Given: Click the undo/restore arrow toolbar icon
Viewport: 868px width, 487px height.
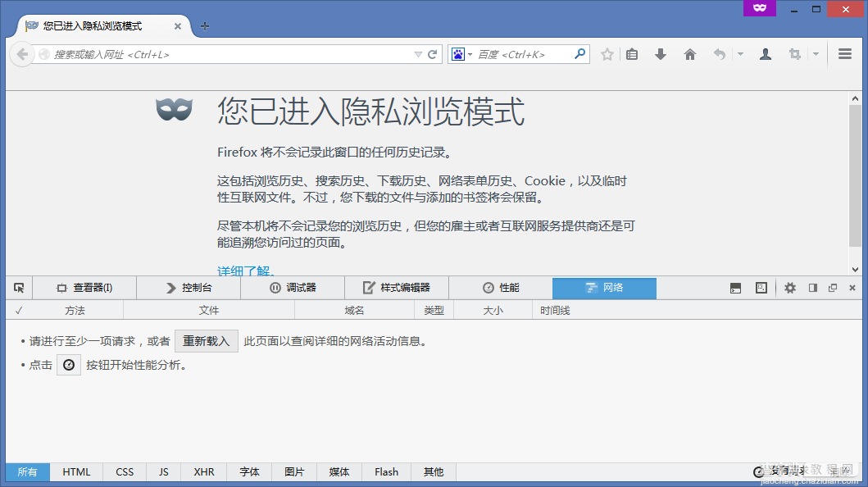Looking at the screenshot, I should coord(719,54).
